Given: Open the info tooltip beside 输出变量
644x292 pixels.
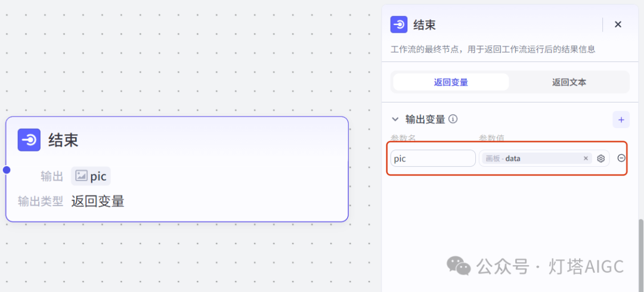Looking at the screenshot, I should (x=453, y=119).
